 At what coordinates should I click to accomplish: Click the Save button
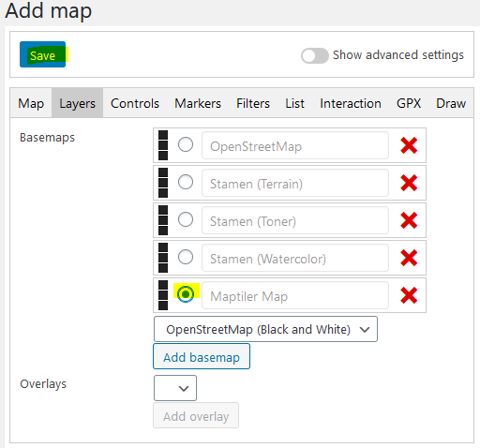click(x=43, y=54)
